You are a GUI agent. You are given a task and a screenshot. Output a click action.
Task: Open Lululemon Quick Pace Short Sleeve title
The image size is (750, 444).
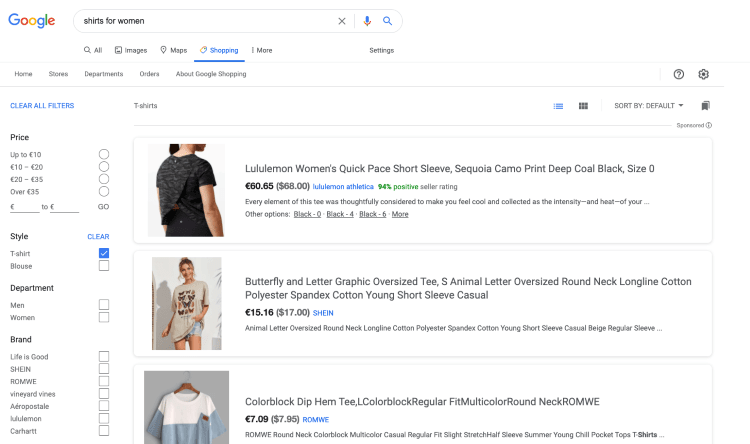450,168
